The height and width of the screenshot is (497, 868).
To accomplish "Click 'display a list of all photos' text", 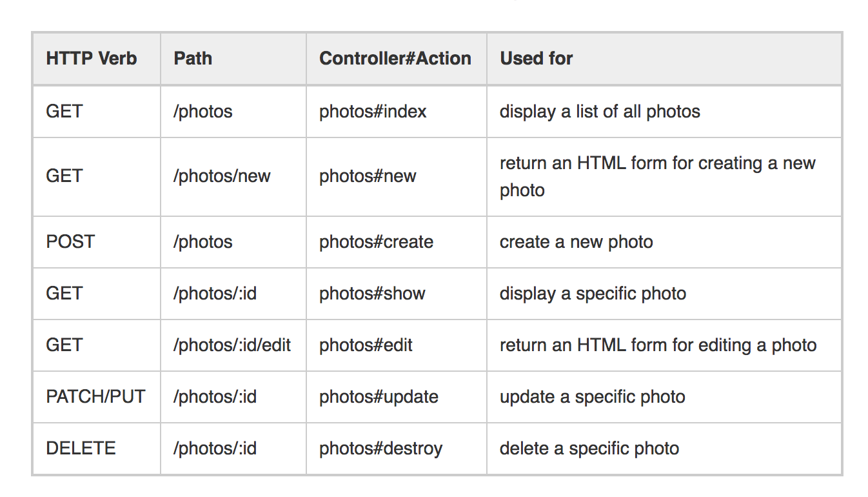I will pos(600,112).
